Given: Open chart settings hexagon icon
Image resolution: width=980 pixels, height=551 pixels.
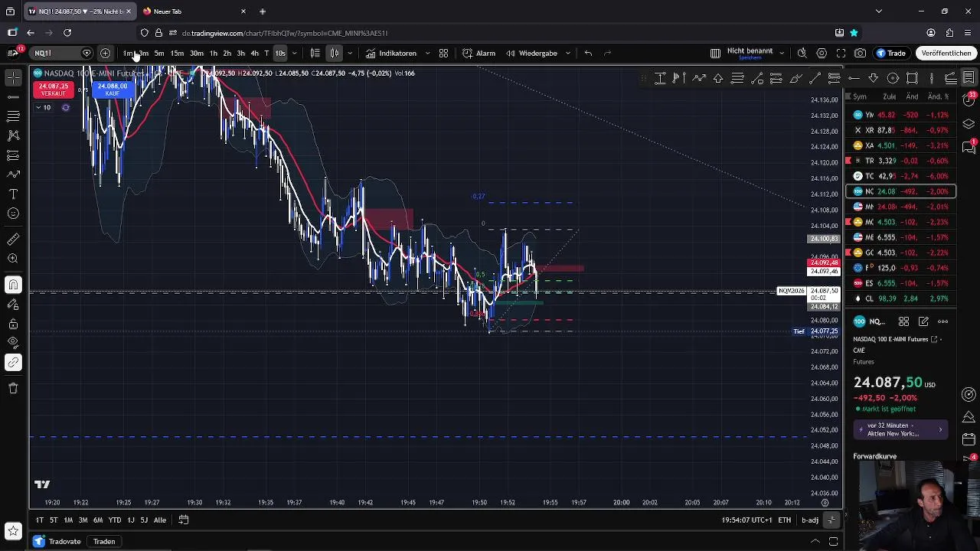Looking at the screenshot, I should (x=822, y=53).
